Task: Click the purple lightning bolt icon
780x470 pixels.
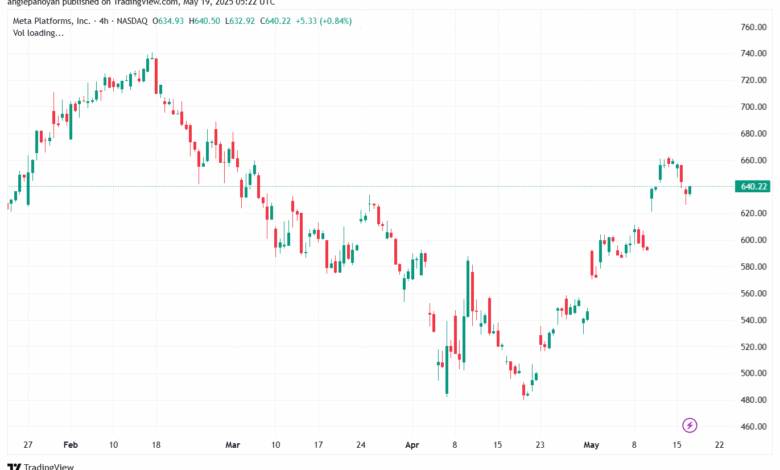Action: coord(689,425)
